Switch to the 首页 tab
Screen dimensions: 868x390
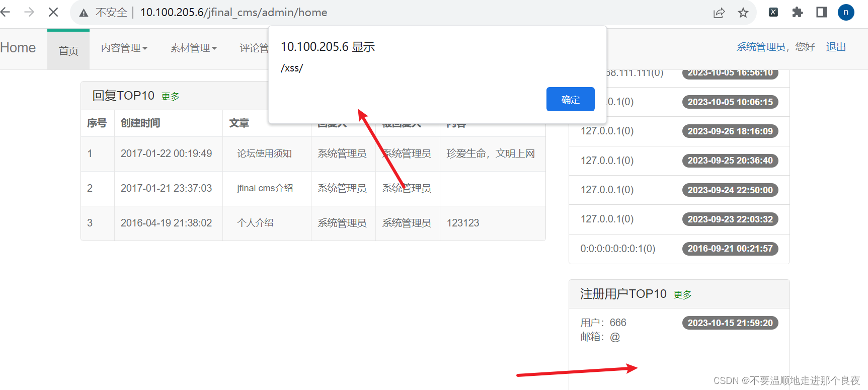click(68, 50)
